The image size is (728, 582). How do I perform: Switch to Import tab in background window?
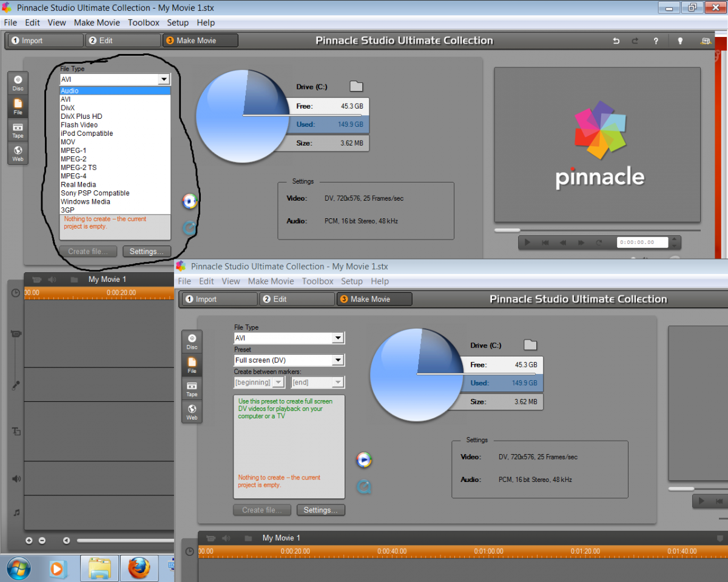(x=45, y=41)
